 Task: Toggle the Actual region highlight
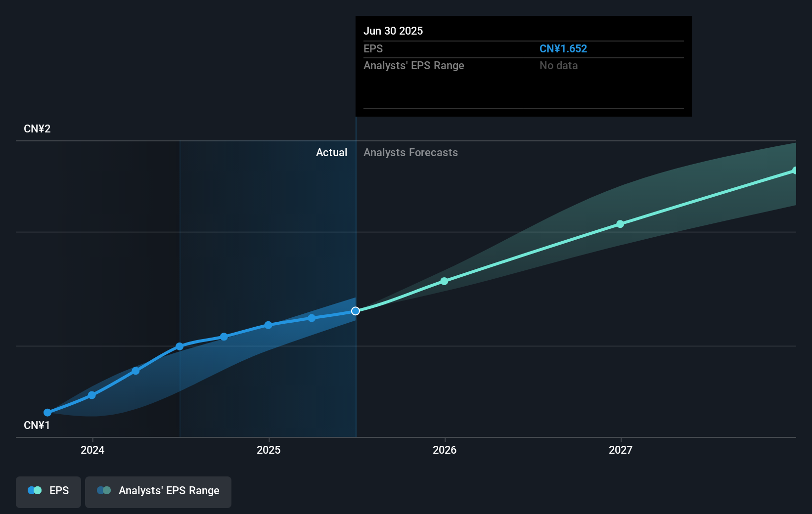tap(331, 152)
